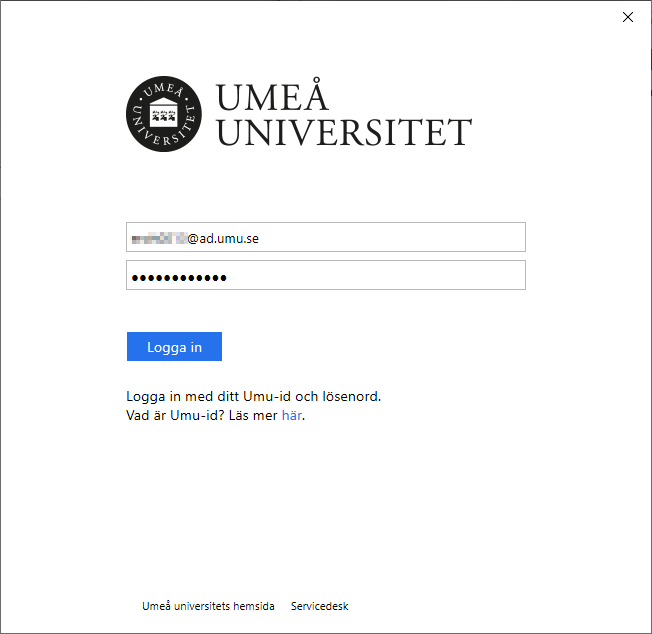Open Umeå universitets hemsida link

click(208, 606)
